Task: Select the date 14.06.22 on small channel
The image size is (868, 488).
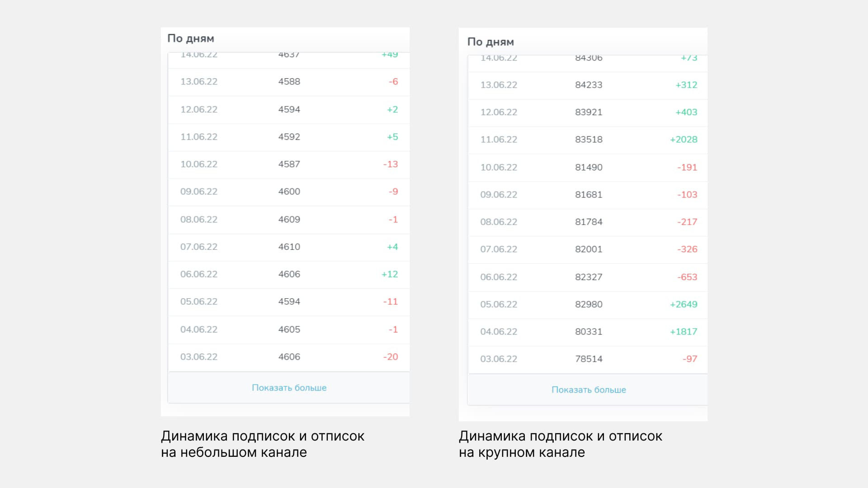Action: point(198,54)
